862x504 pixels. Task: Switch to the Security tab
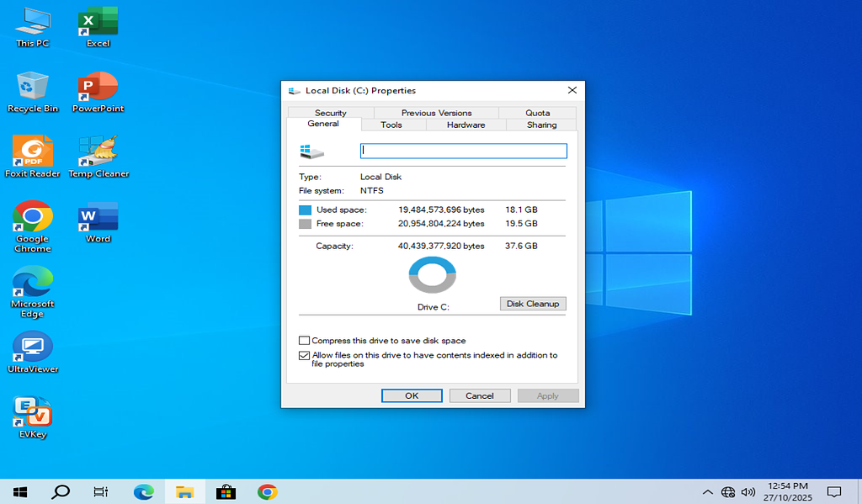click(x=330, y=113)
